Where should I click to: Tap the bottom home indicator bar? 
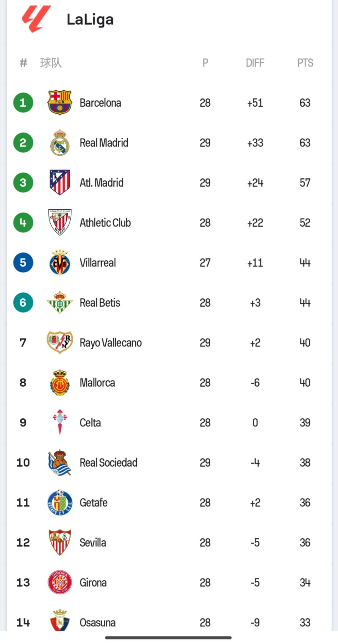(168, 637)
